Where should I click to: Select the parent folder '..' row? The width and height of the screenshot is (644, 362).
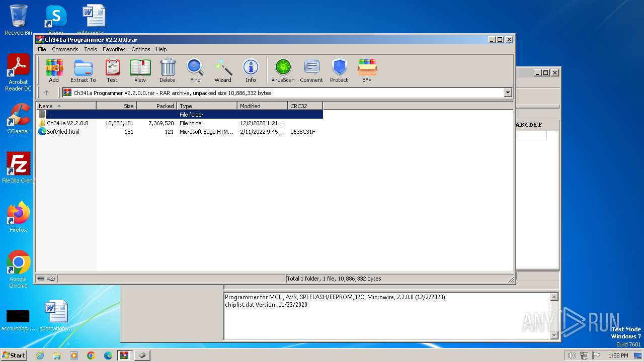click(x=180, y=115)
